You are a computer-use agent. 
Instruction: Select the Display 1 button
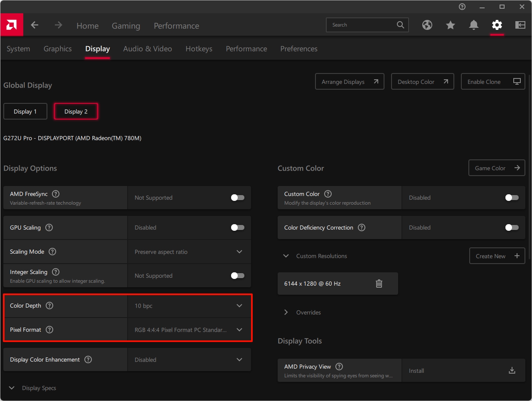[25, 111]
